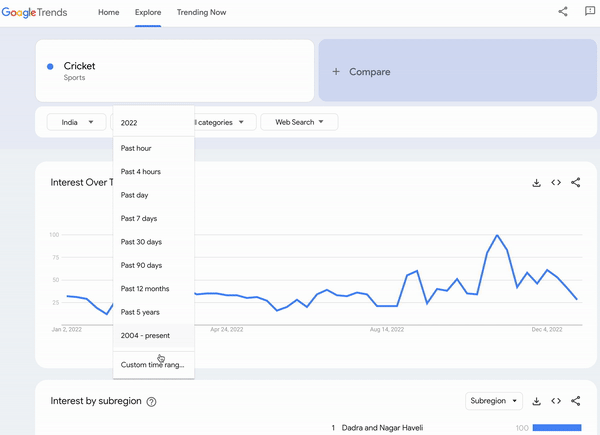This screenshot has width=600, height=435.
Task: Click the blue bar for Dadra and Nagar Haveli
Action: pos(557,428)
